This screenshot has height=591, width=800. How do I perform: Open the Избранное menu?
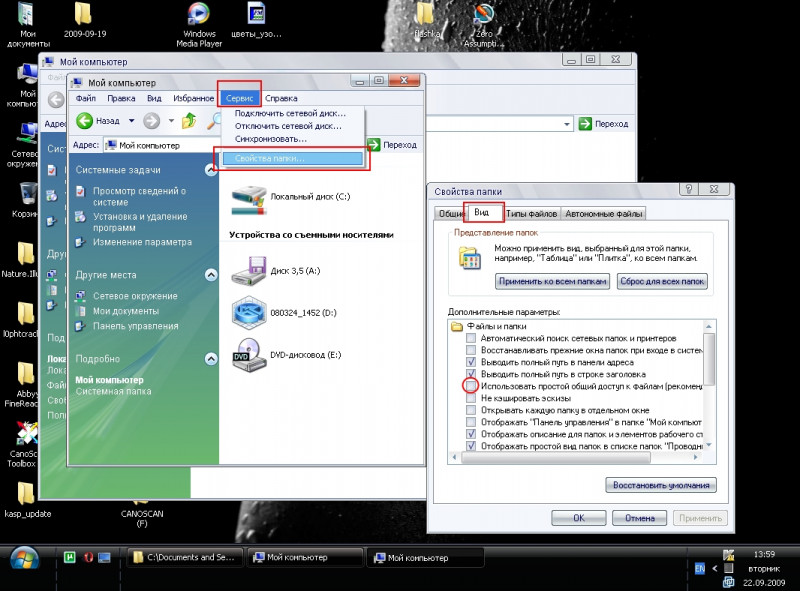point(193,98)
